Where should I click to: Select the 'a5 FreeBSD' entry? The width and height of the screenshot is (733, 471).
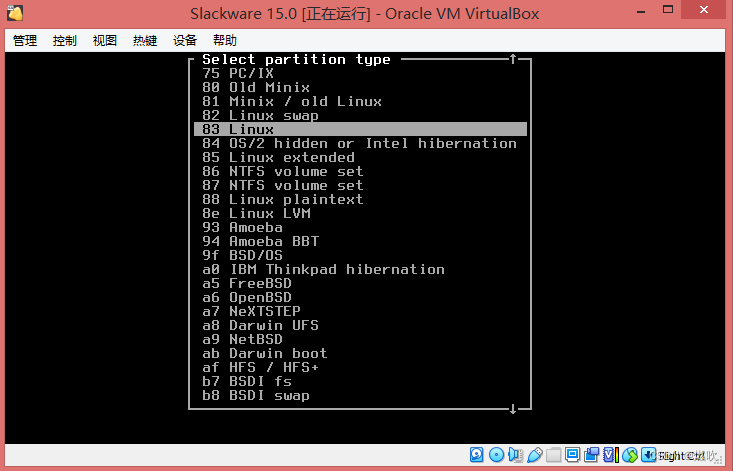pos(360,284)
